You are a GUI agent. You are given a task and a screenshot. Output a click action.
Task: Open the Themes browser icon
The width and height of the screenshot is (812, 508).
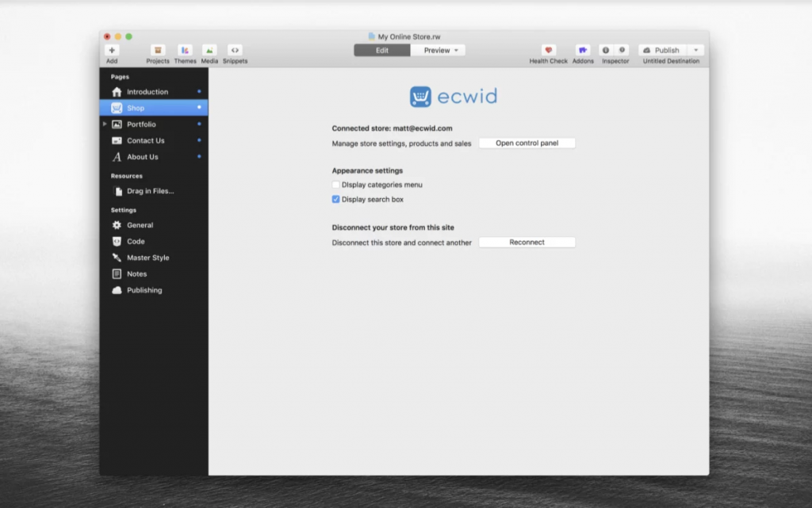[x=185, y=50]
